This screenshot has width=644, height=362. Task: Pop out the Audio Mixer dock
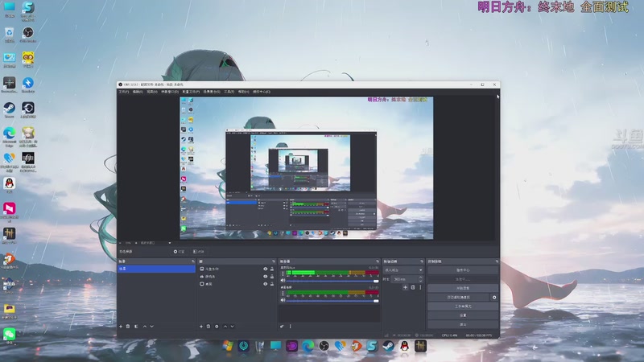pyautogui.click(x=378, y=261)
